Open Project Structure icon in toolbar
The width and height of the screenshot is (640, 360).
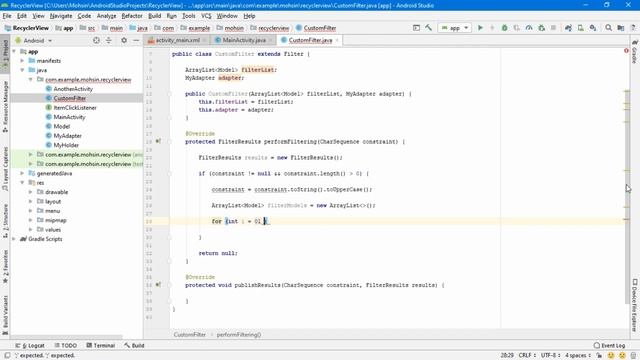621,28
